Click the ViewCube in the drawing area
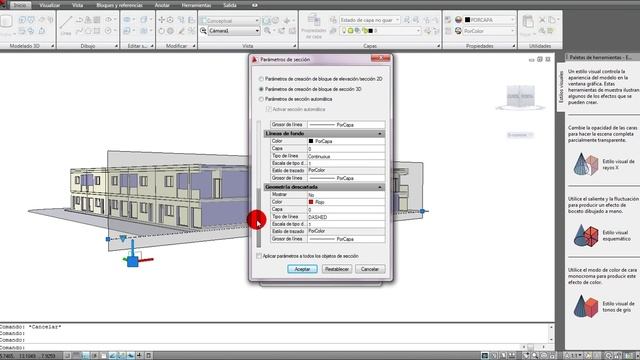The width and height of the screenshot is (640, 360). 520,96
